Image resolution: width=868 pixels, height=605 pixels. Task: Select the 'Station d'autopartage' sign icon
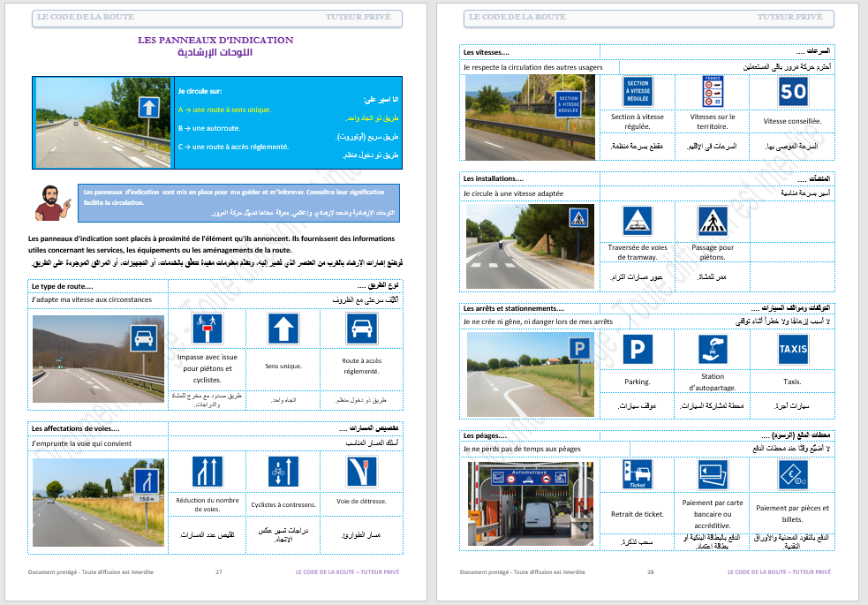[713, 349]
